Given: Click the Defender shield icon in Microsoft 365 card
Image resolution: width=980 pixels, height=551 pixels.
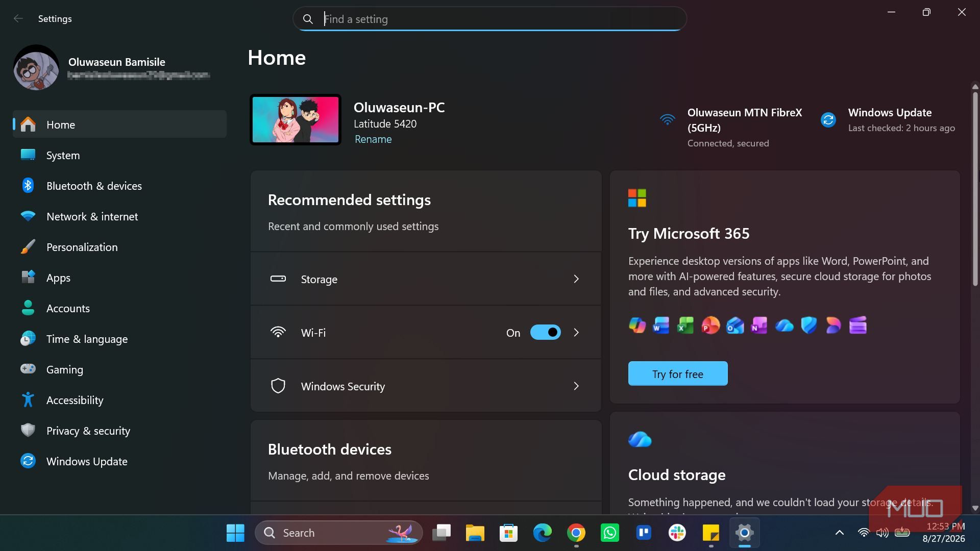Looking at the screenshot, I should point(808,325).
